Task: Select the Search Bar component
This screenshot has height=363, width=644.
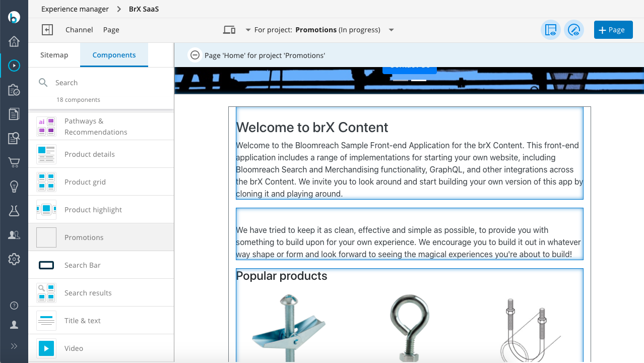Action: (101, 265)
